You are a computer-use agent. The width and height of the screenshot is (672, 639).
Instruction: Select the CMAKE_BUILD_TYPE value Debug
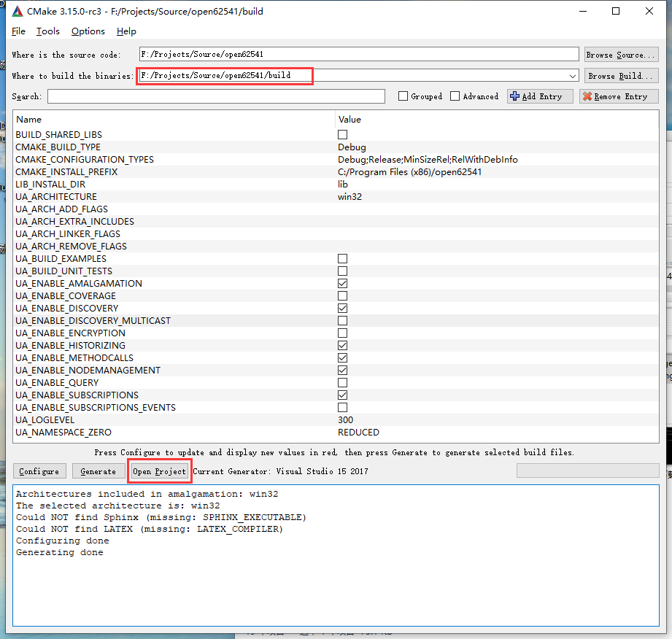click(352, 147)
